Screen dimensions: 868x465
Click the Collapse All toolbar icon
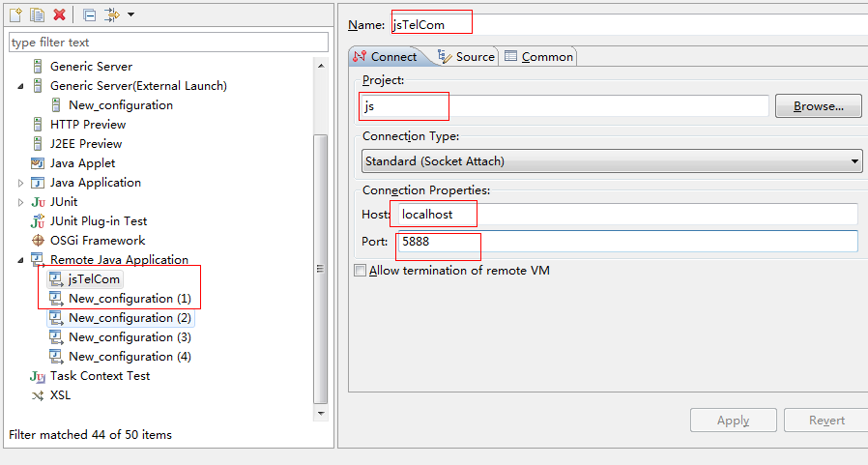[89, 15]
